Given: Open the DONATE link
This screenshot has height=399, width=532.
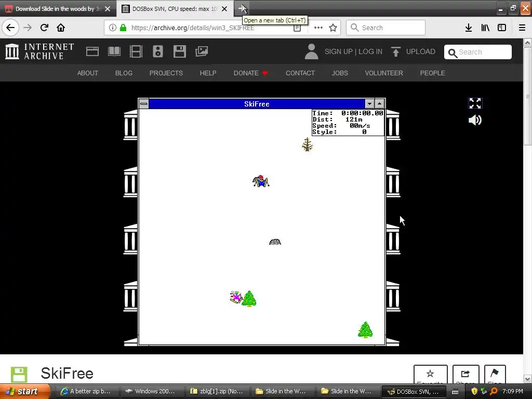Looking at the screenshot, I should tap(250, 73).
